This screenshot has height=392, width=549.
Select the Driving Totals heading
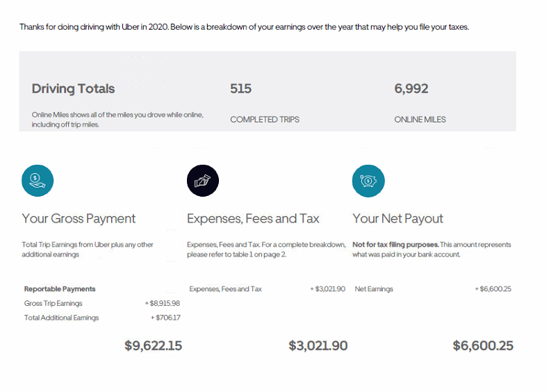point(73,89)
